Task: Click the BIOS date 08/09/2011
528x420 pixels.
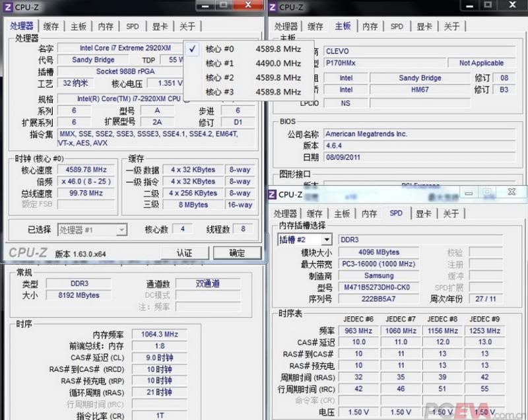Action: 419,157
